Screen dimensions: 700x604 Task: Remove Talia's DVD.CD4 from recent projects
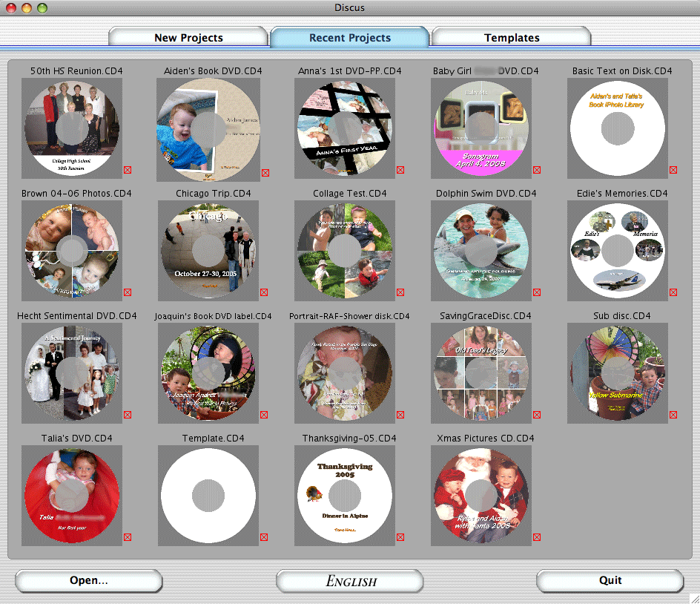tap(128, 537)
